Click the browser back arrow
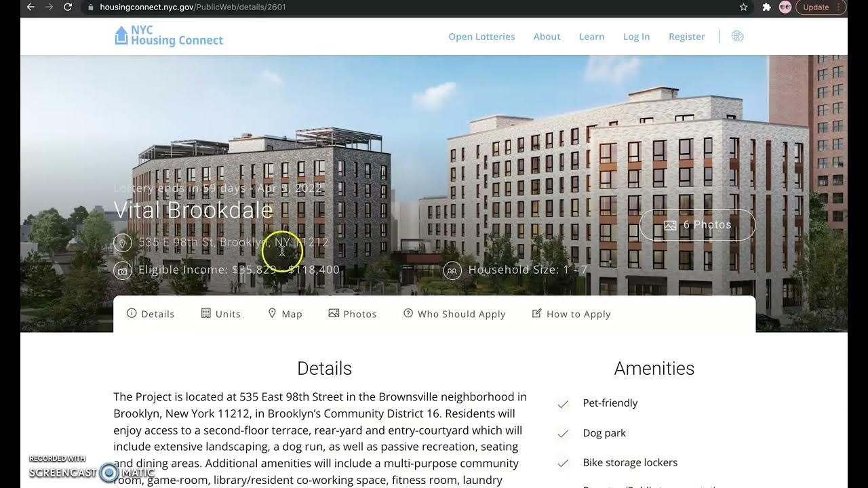Screen dimensions: 868x488 (30, 7)
